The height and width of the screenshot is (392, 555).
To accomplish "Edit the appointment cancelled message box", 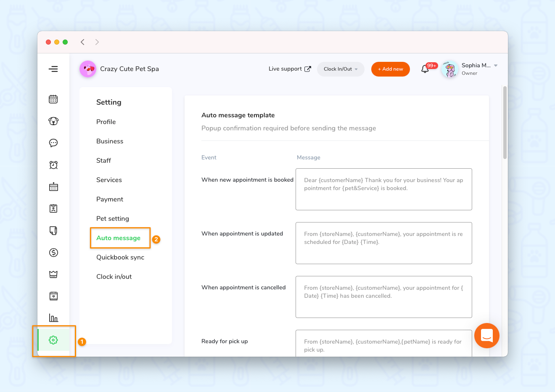I will [384, 297].
